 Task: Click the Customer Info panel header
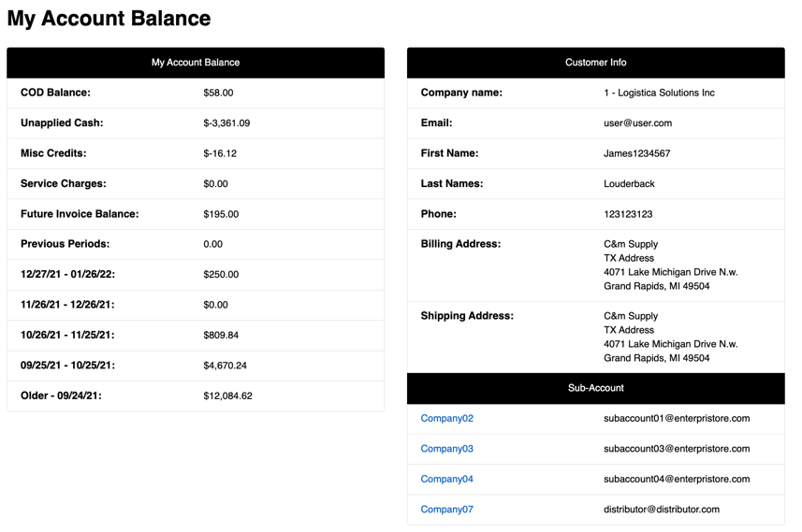(596, 63)
